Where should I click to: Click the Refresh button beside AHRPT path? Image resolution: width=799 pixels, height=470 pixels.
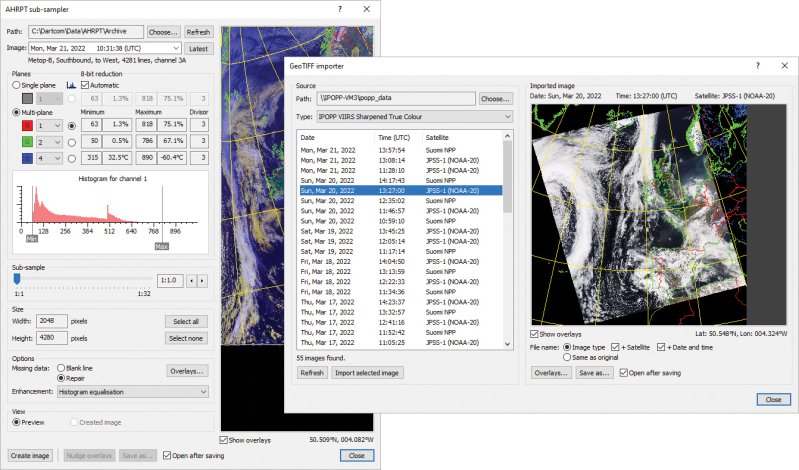pyautogui.click(x=198, y=32)
